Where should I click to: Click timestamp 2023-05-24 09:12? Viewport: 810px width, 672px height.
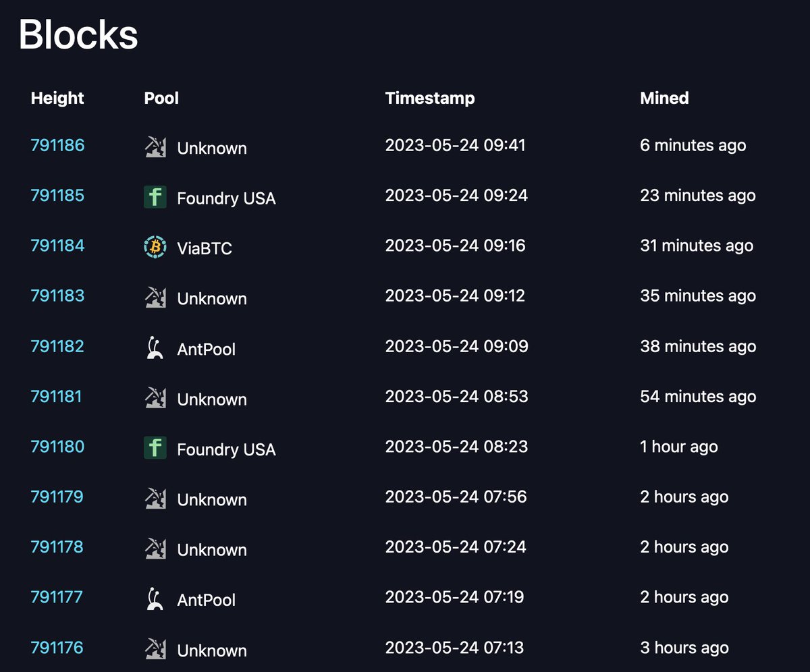tap(455, 296)
